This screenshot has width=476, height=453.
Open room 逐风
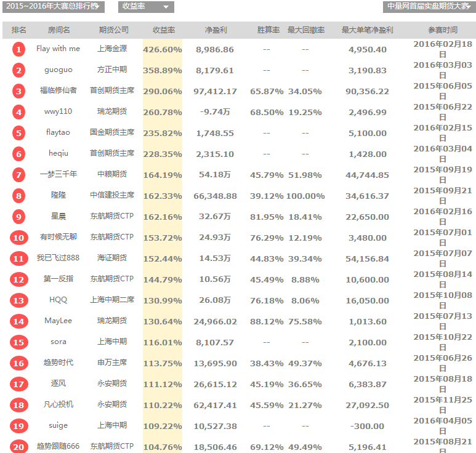[58, 383]
